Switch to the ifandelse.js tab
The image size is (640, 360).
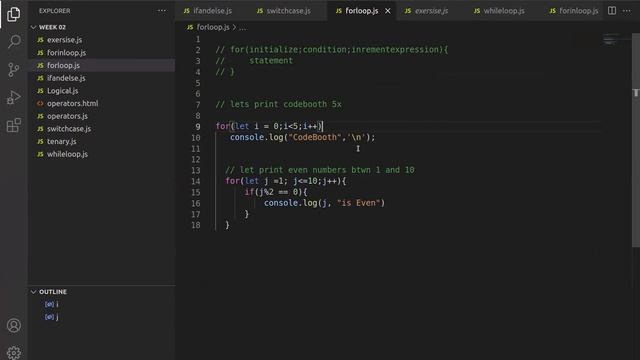click(x=208, y=11)
